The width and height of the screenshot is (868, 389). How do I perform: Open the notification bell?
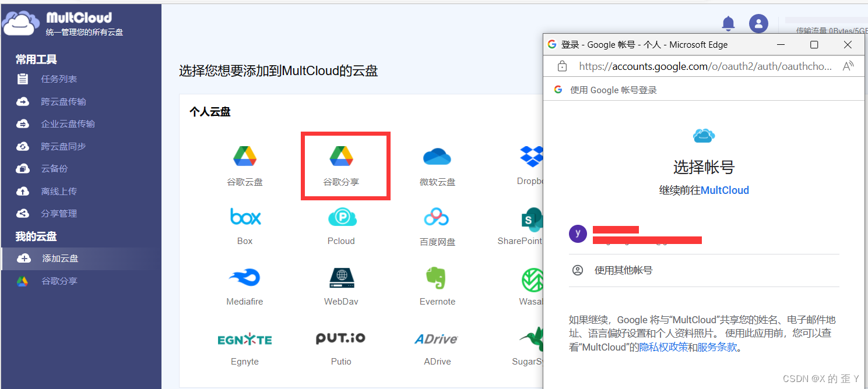pos(728,23)
